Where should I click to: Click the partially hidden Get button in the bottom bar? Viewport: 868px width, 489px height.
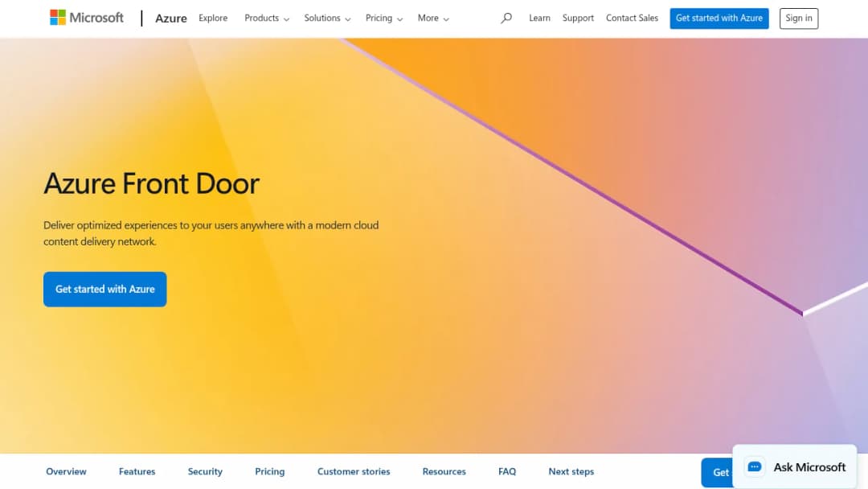click(x=718, y=472)
